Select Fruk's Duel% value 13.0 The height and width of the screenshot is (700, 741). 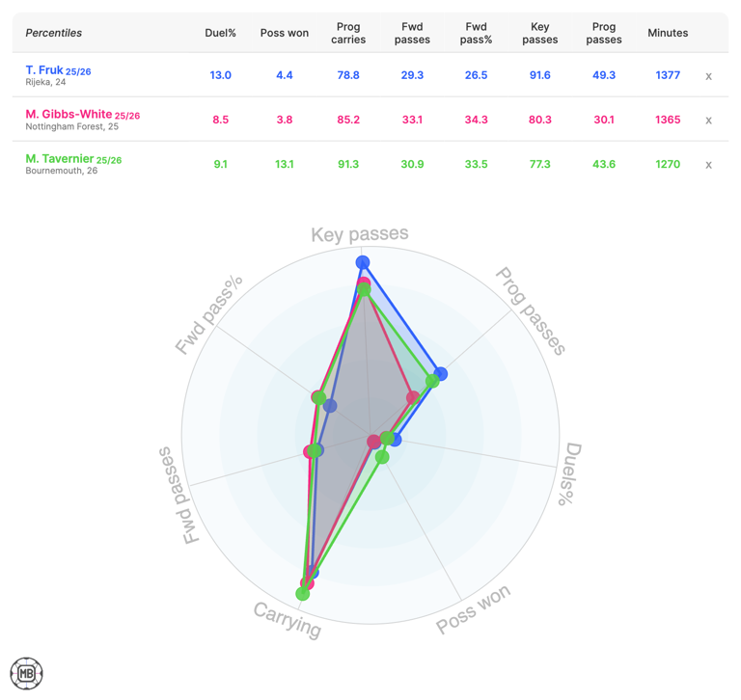(x=220, y=75)
